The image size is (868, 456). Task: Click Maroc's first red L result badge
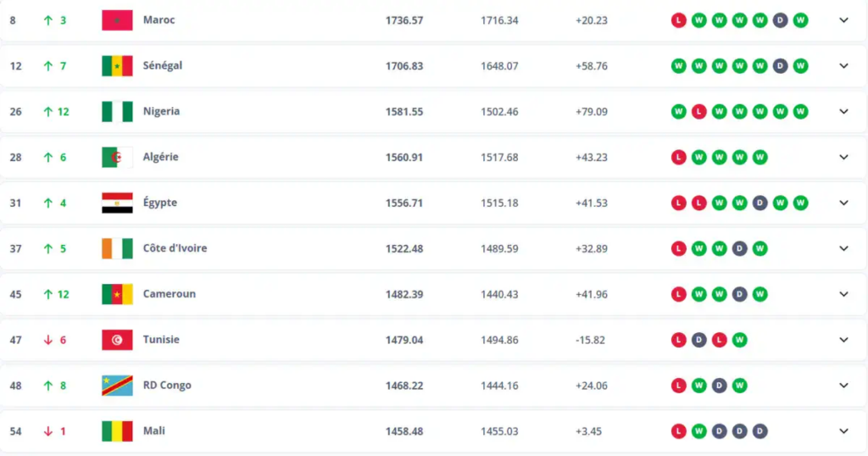pos(678,20)
